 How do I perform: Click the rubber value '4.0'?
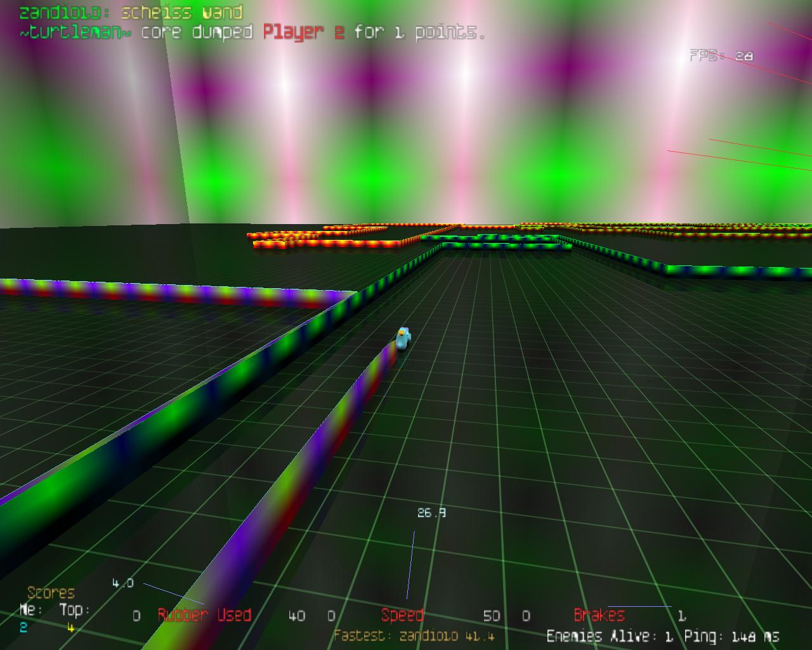(x=123, y=583)
